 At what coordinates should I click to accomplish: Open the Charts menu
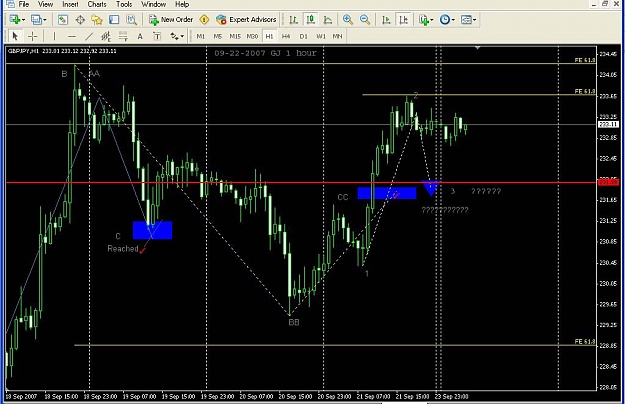pos(97,4)
